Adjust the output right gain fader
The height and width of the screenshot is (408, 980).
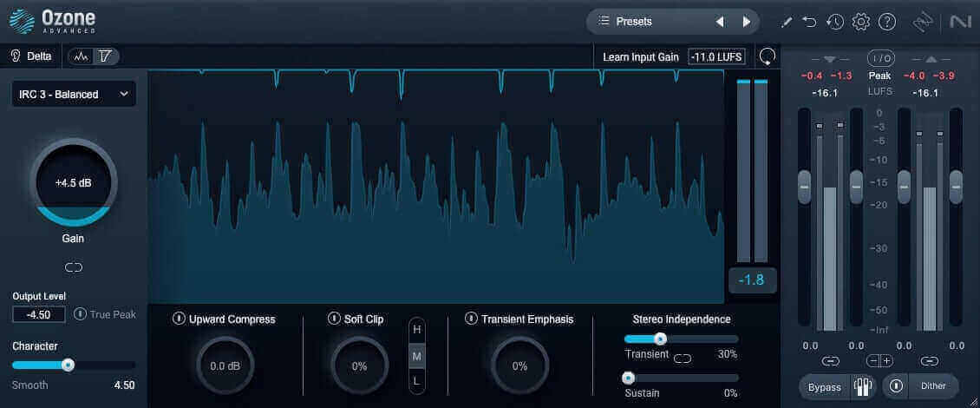tap(957, 187)
